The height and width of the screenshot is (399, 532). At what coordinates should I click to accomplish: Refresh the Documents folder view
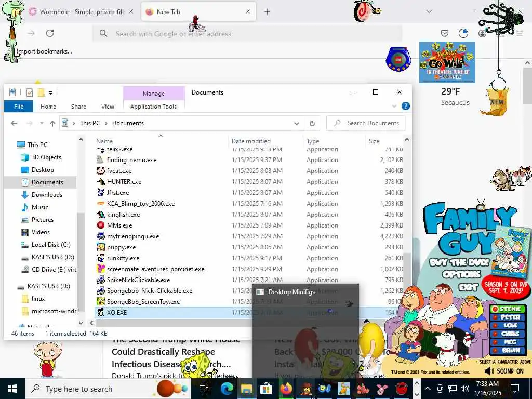(x=312, y=124)
